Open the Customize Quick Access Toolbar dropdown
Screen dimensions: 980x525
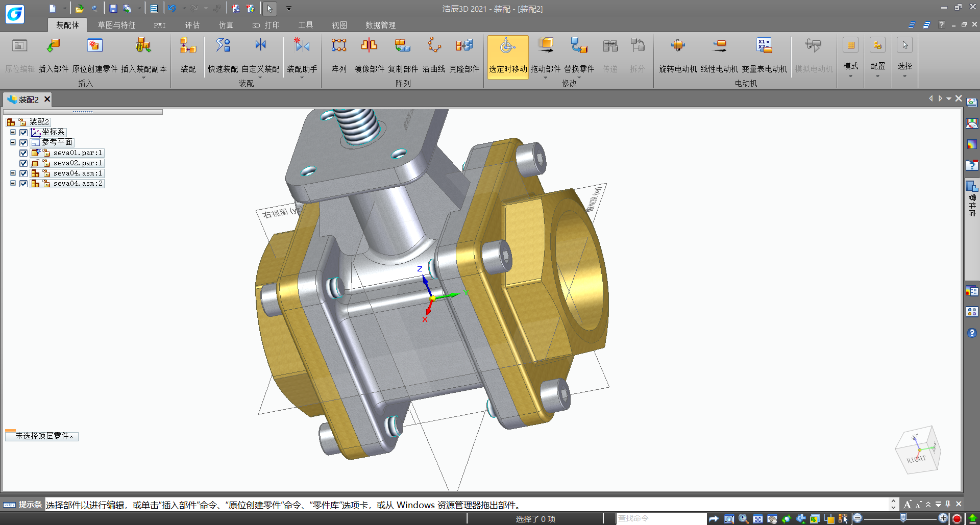(x=288, y=9)
